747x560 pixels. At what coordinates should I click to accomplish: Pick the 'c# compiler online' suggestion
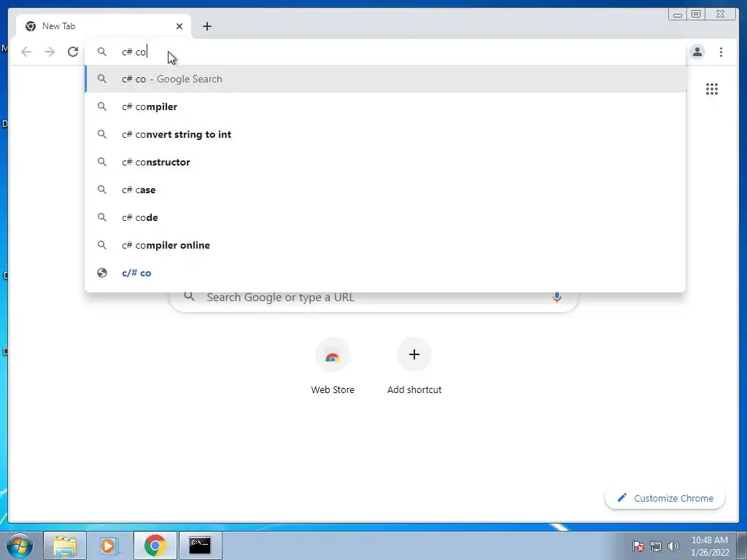pyautogui.click(x=385, y=245)
